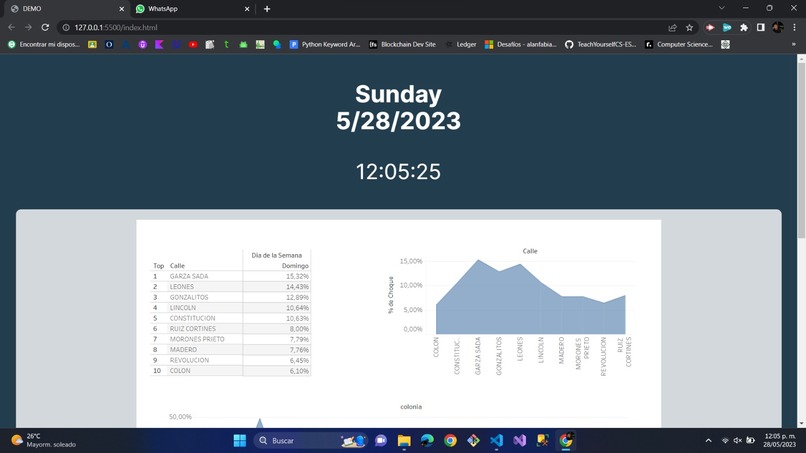The height and width of the screenshot is (453, 806).
Task: Open the Chrome profile avatar
Action: click(x=778, y=27)
